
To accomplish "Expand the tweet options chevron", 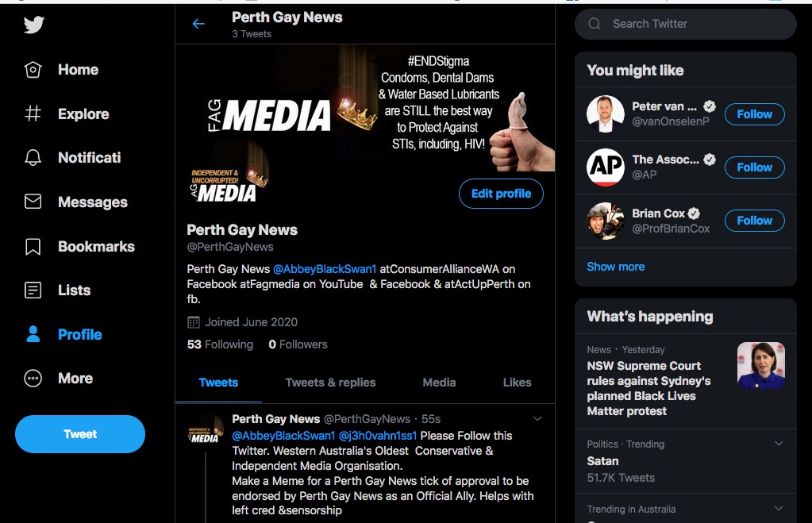I will pyautogui.click(x=537, y=419).
